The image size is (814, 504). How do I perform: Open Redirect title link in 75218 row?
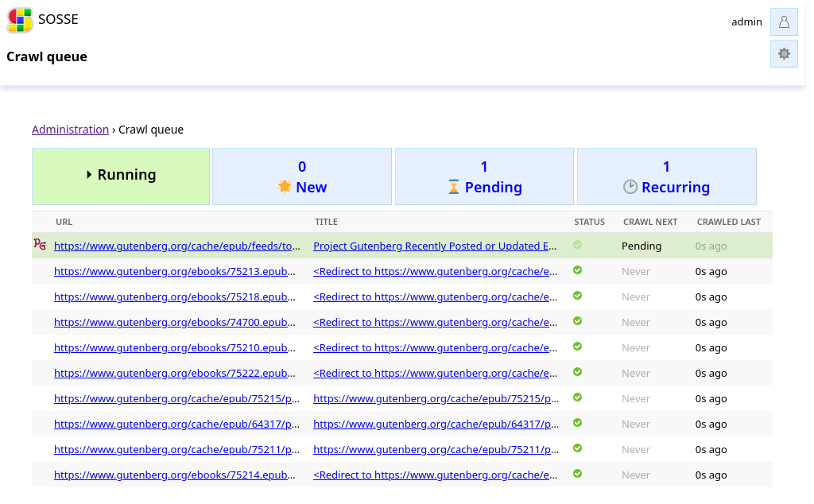(436, 297)
